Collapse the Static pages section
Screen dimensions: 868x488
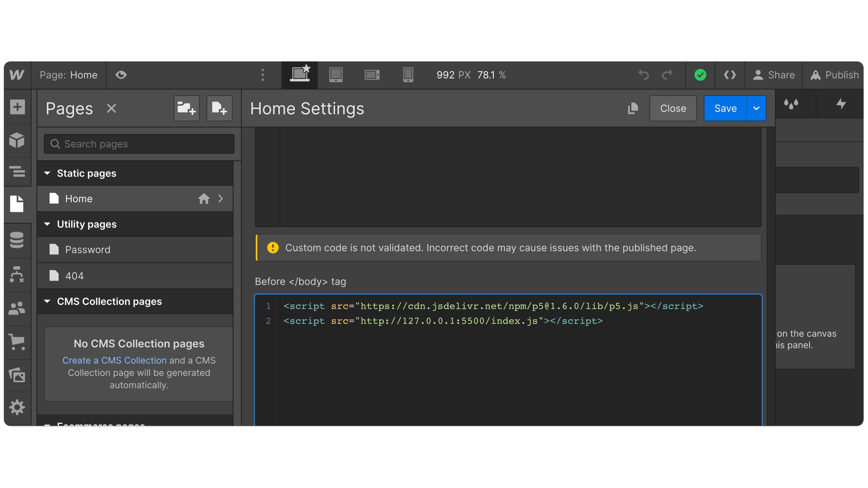click(x=47, y=173)
